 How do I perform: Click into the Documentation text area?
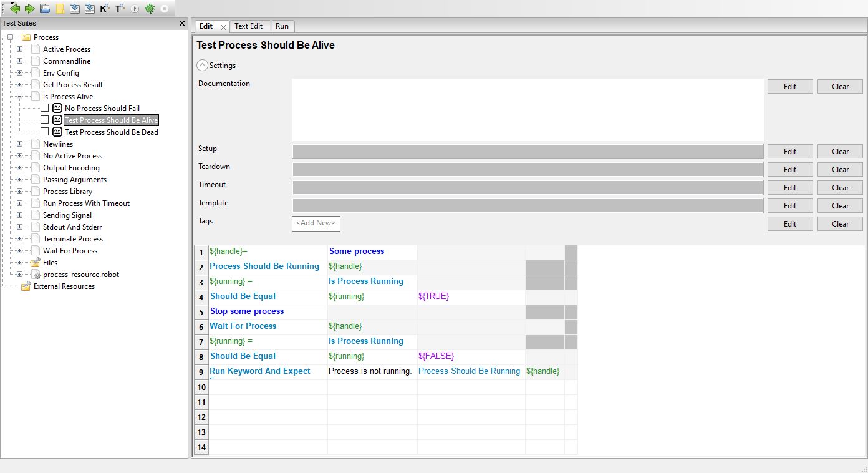click(x=528, y=109)
